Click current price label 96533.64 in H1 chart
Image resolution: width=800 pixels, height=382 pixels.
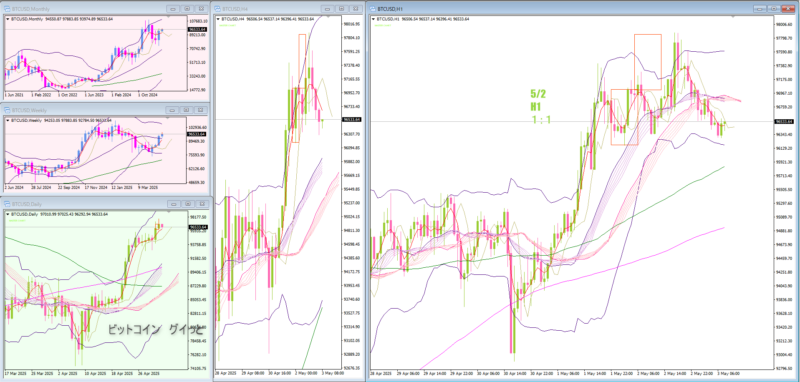coord(784,121)
